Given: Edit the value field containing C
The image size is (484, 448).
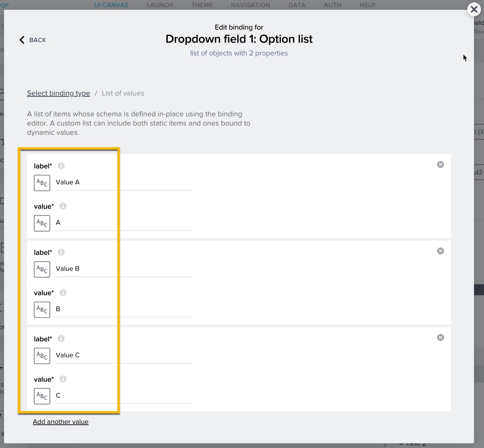Looking at the screenshot, I should point(124,395).
